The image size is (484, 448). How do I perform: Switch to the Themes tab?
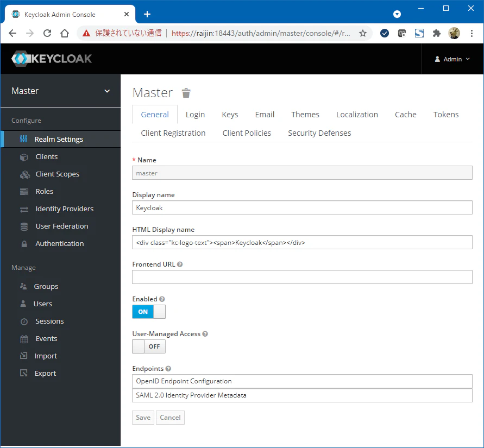click(305, 115)
